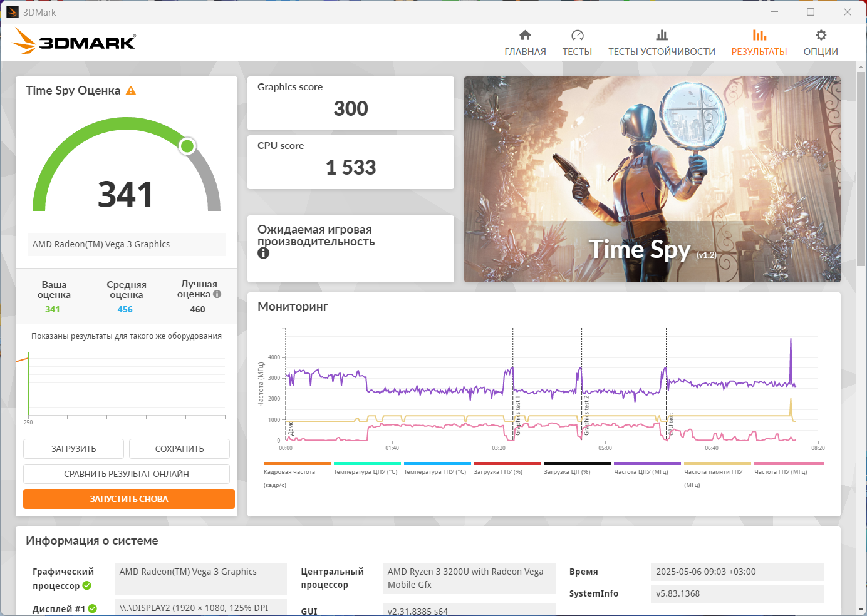The width and height of the screenshot is (867, 616).
Task: Click the orange warning icon beside Time Spy Оценка
Action: 131,91
